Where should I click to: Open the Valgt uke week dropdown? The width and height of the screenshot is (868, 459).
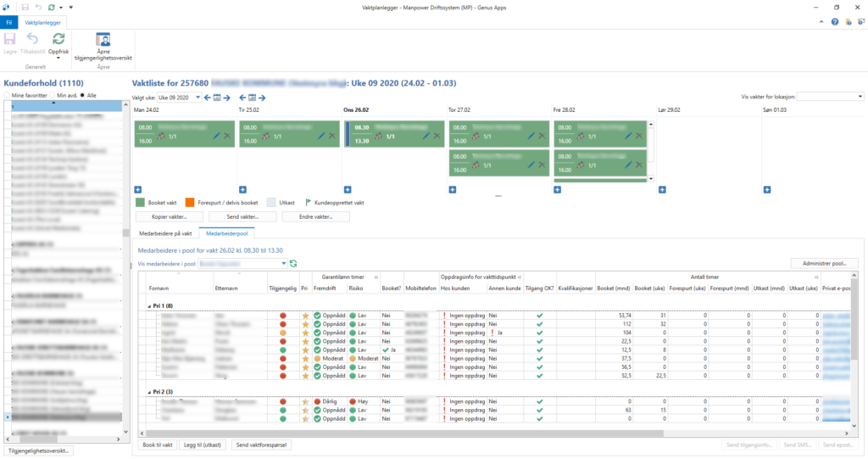click(x=198, y=98)
